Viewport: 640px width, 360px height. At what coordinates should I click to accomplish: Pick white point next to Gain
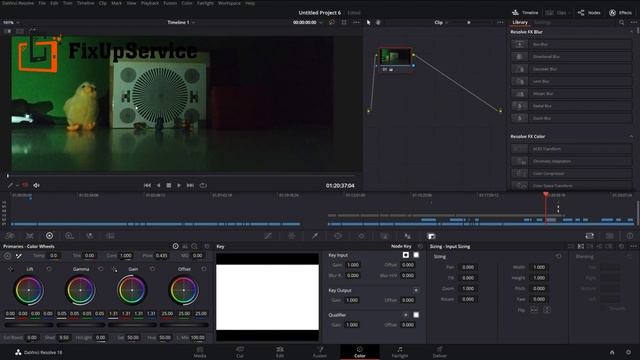114,269
